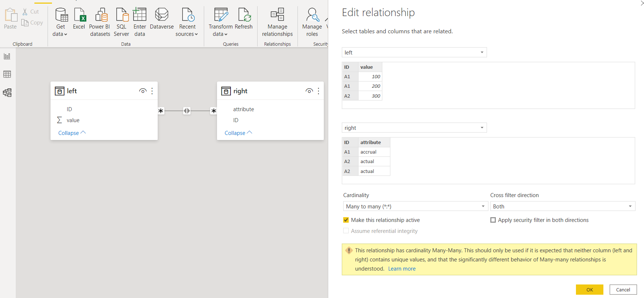Open Cross filter direction dropdown

[x=563, y=207]
